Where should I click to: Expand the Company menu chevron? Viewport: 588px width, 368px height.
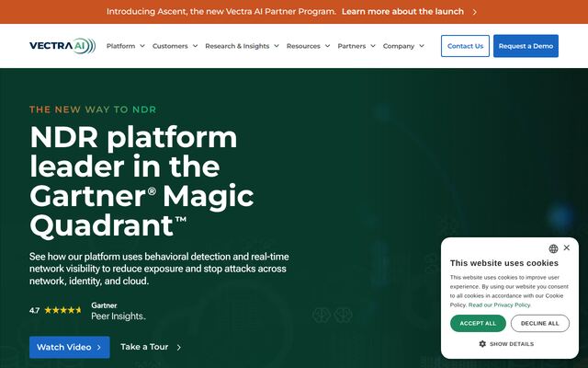click(422, 46)
